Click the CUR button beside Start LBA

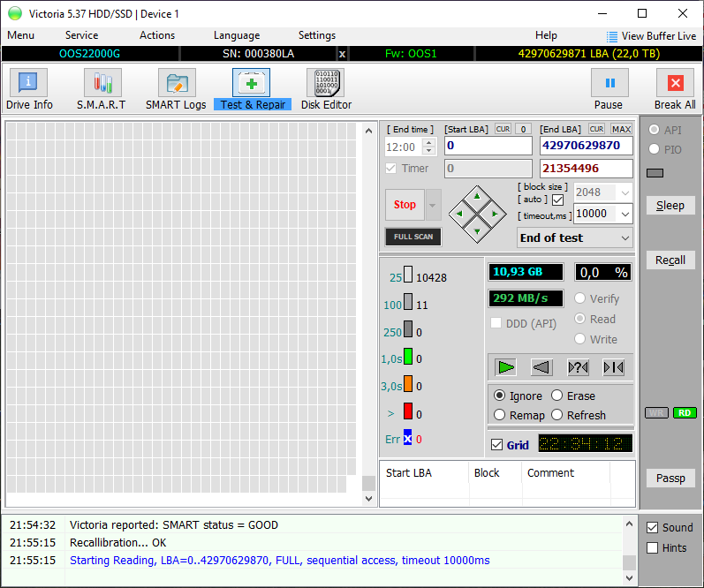tap(503, 129)
